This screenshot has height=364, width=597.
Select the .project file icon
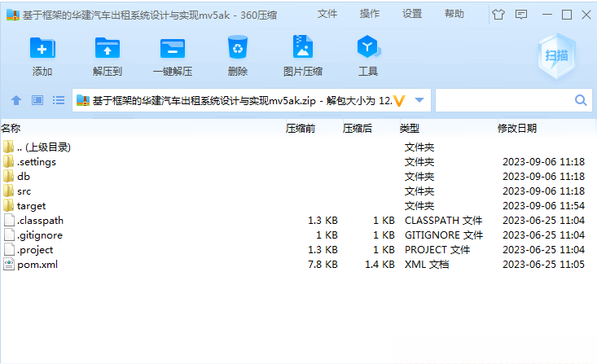[x=9, y=249]
